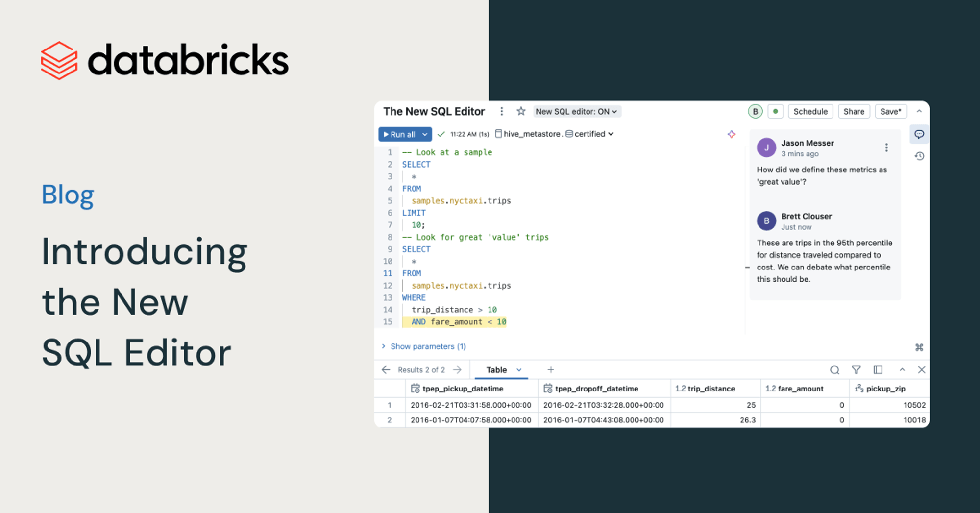Click the search icon in results toolbar
This screenshot has width=980, height=513.
(834, 370)
